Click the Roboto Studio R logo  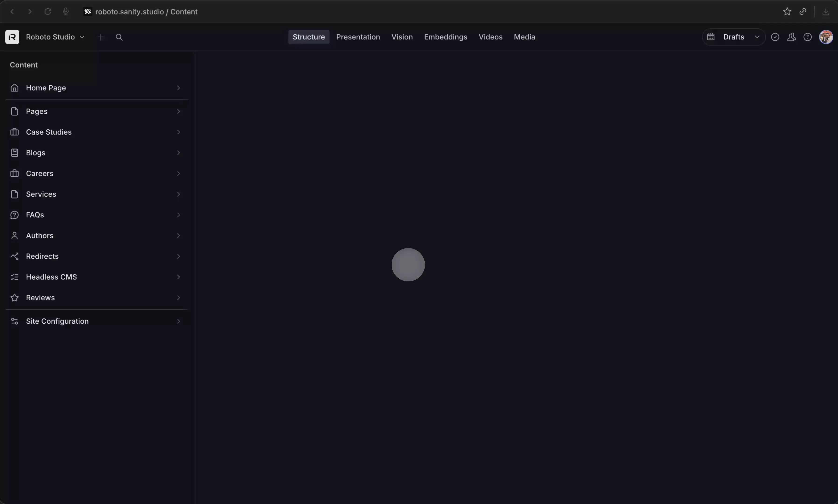pos(12,37)
